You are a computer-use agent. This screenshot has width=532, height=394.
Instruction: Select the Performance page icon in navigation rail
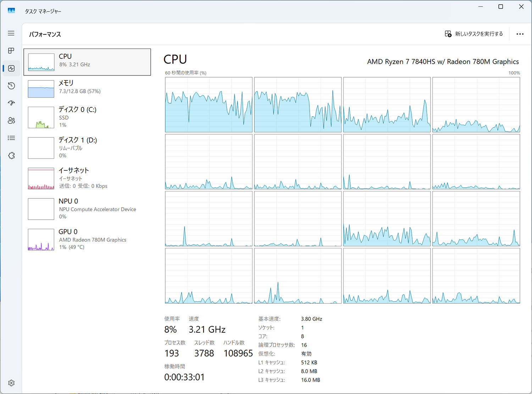(11, 68)
